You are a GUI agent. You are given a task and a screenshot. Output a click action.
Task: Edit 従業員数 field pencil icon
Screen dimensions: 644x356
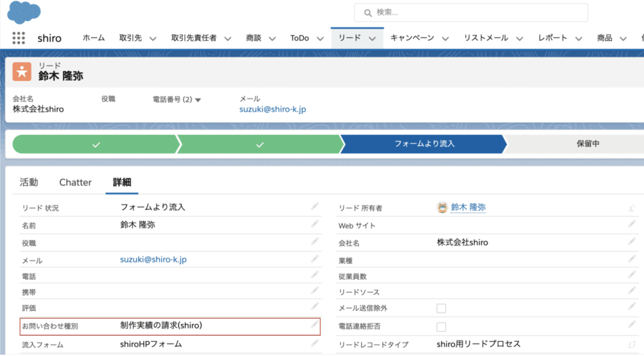pyautogui.click(x=632, y=275)
